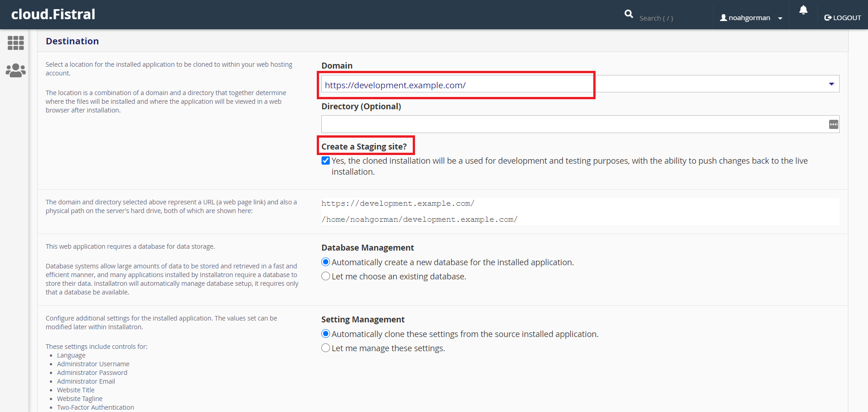Select Automatically create a new database
This screenshot has width=868, height=412.
pyautogui.click(x=325, y=262)
